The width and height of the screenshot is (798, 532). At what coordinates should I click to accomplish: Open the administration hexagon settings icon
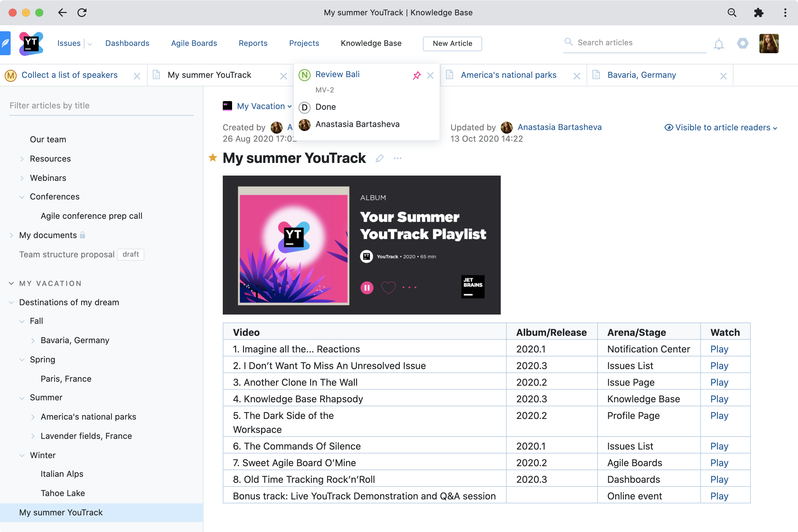pos(743,44)
